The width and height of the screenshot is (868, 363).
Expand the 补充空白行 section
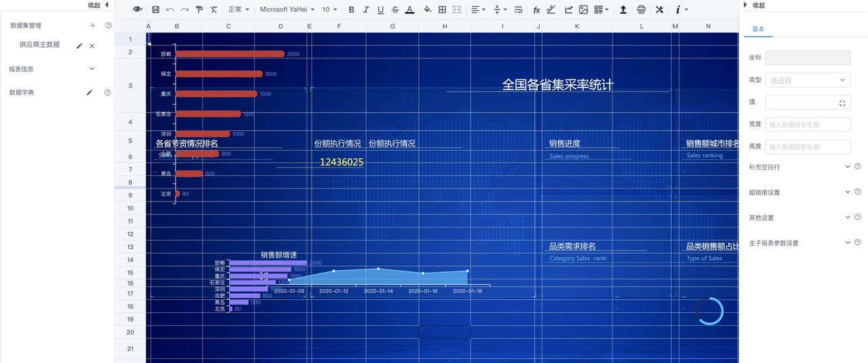(x=848, y=166)
